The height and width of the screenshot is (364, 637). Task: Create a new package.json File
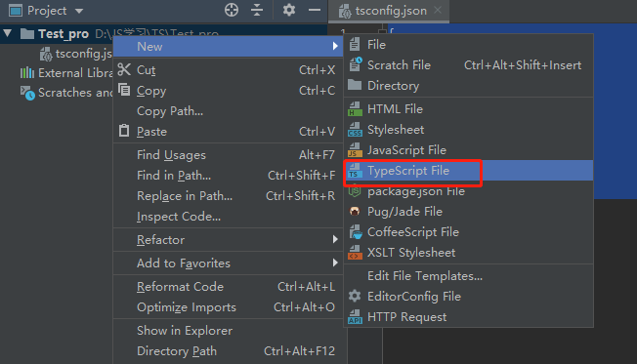click(468, 191)
